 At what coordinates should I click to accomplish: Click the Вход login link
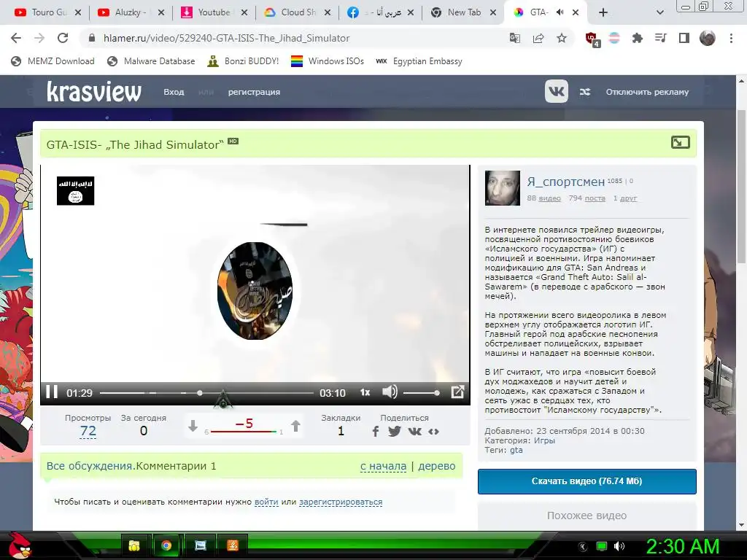point(174,92)
